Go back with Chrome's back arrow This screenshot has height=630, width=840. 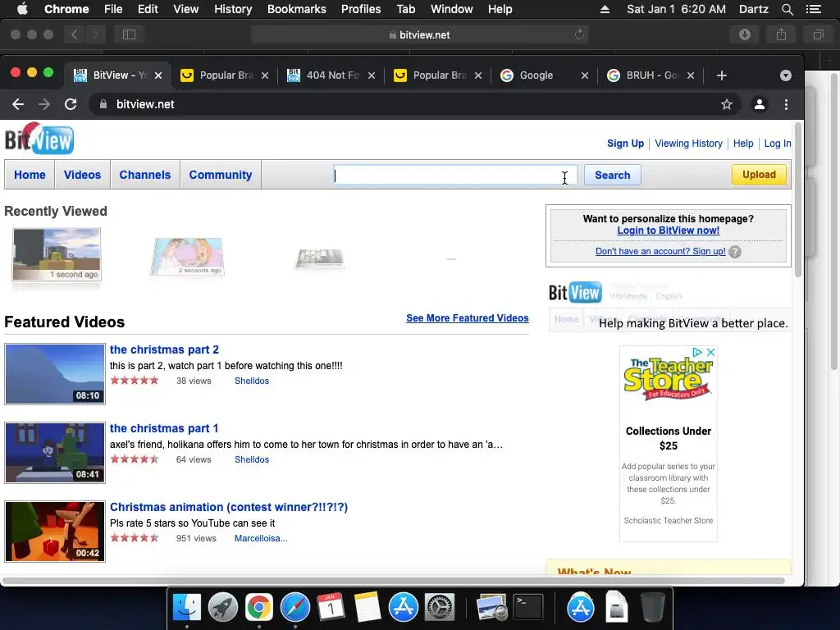(x=18, y=104)
